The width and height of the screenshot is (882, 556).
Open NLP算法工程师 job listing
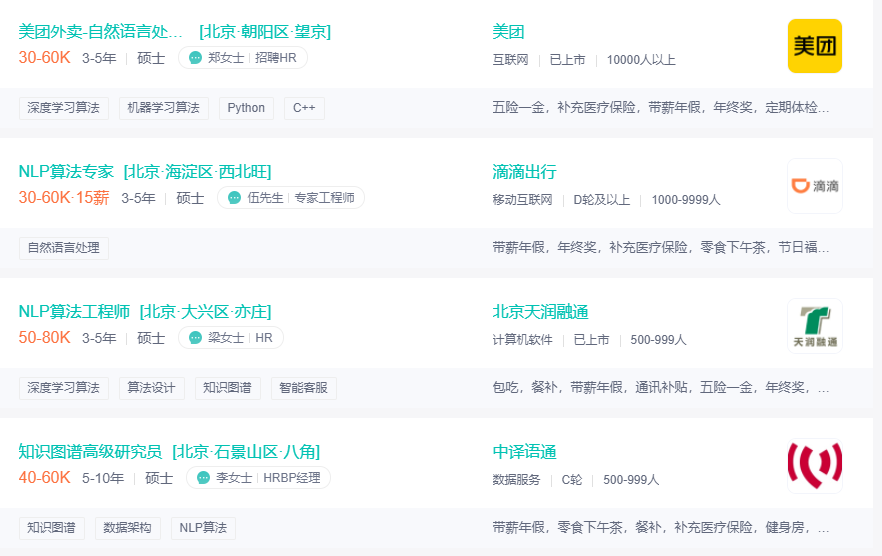(x=74, y=312)
